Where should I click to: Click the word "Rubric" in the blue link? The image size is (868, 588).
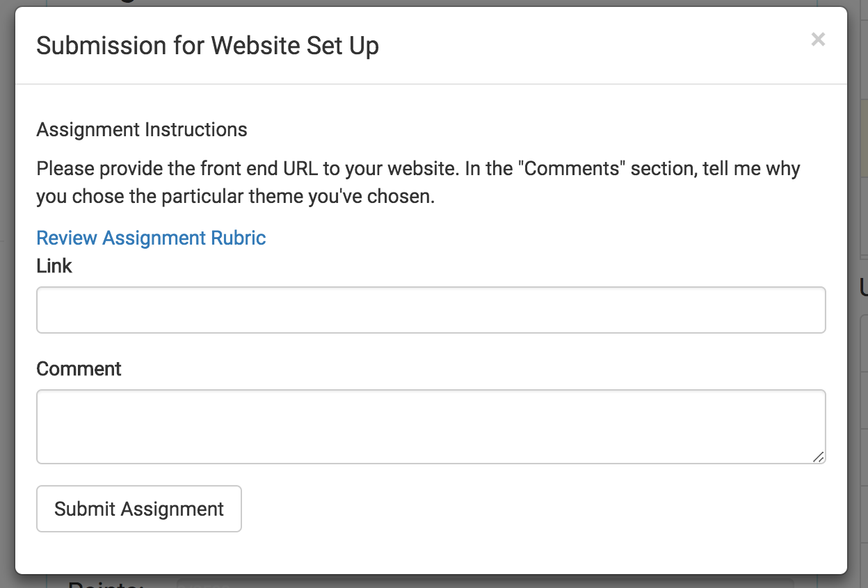[237, 238]
